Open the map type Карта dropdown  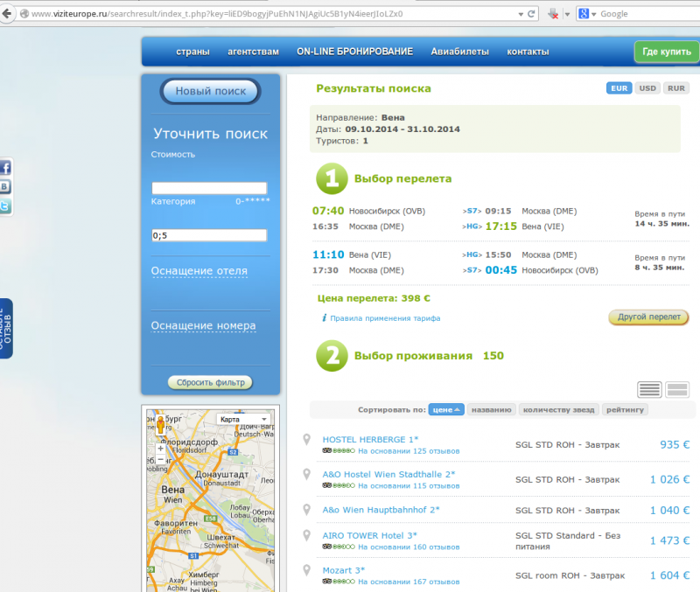[243, 420]
